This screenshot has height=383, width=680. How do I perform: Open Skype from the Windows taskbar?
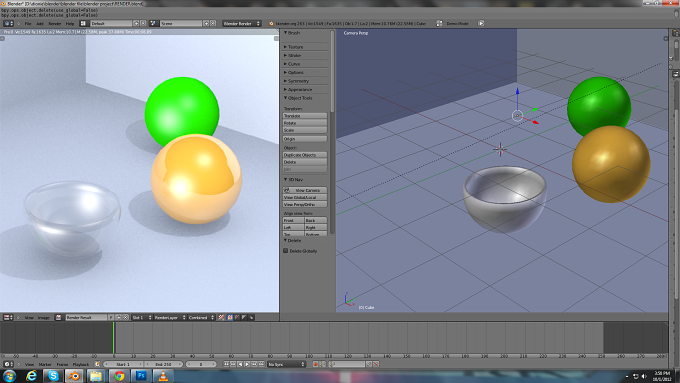coord(53,376)
